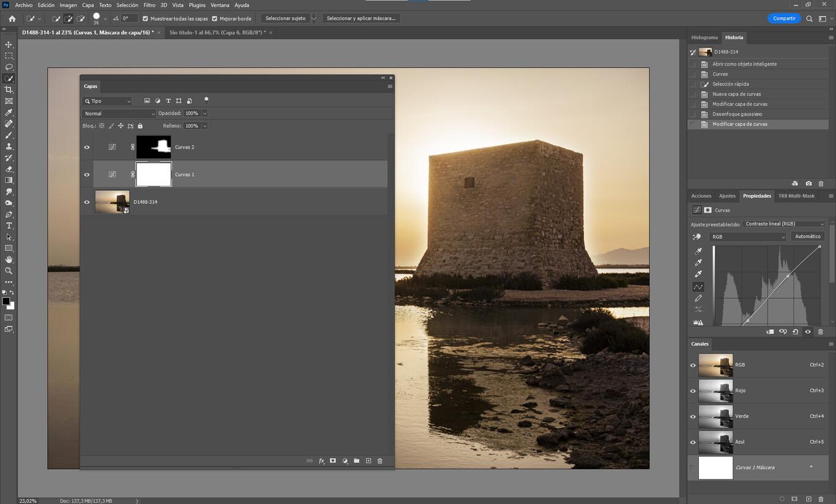The image size is (836, 504).
Task: Click the 'Seleccionar sujeto' button
Action: coord(285,18)
